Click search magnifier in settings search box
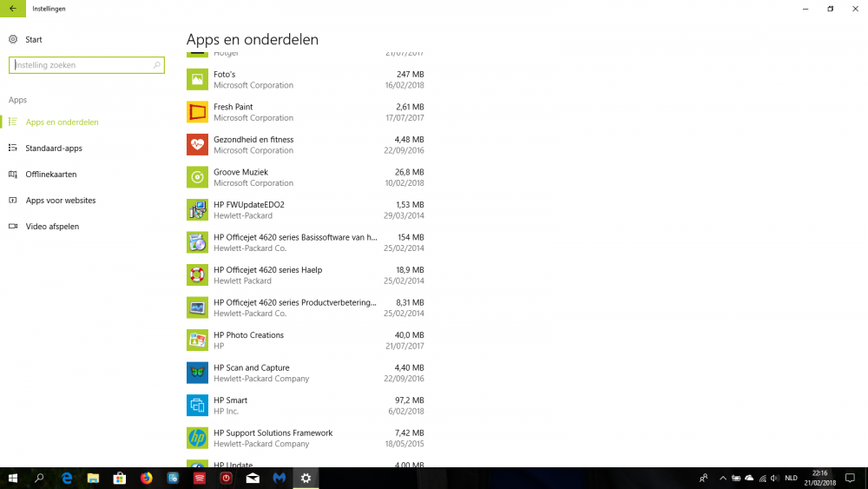868x489 pixels. click(156, 65)
